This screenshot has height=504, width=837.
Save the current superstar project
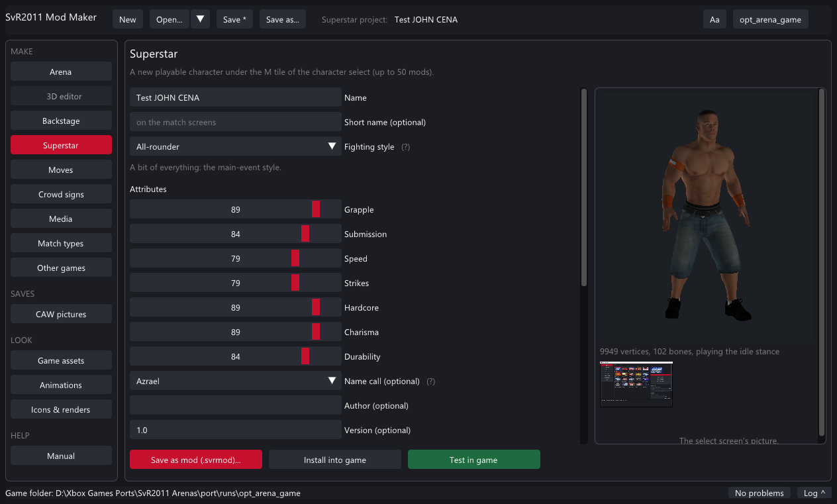pyautogui.click(x=234, y=19)
